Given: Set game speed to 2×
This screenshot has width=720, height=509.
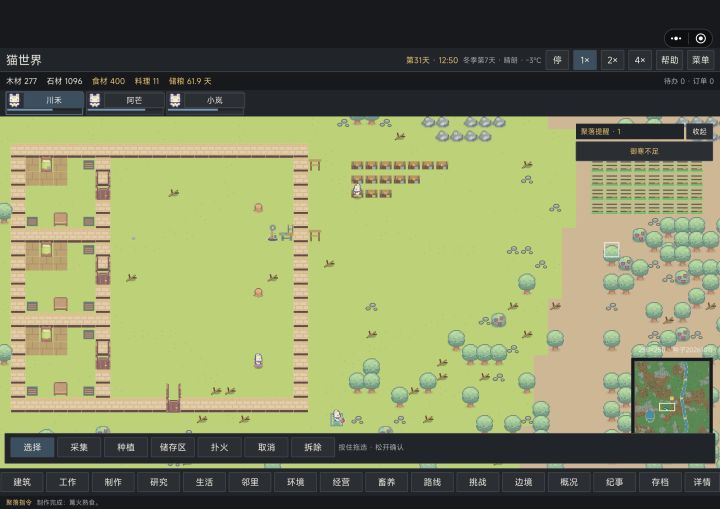Looking at the screenshot, I should [612, 60].
